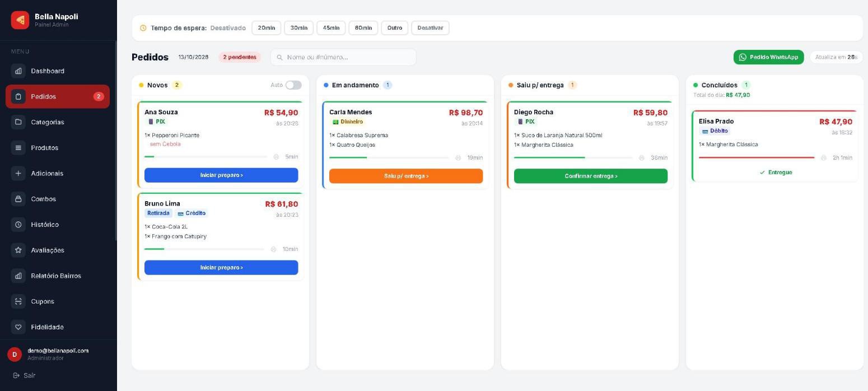868x391 pixels.
Task: Click progress bar on Diego Rocha card
Action: [574, 158]
